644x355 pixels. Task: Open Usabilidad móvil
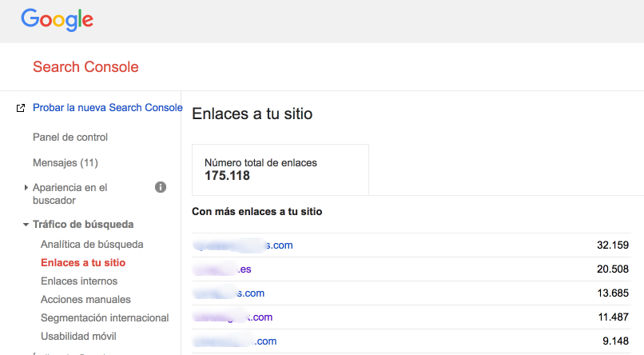(78, 336)
